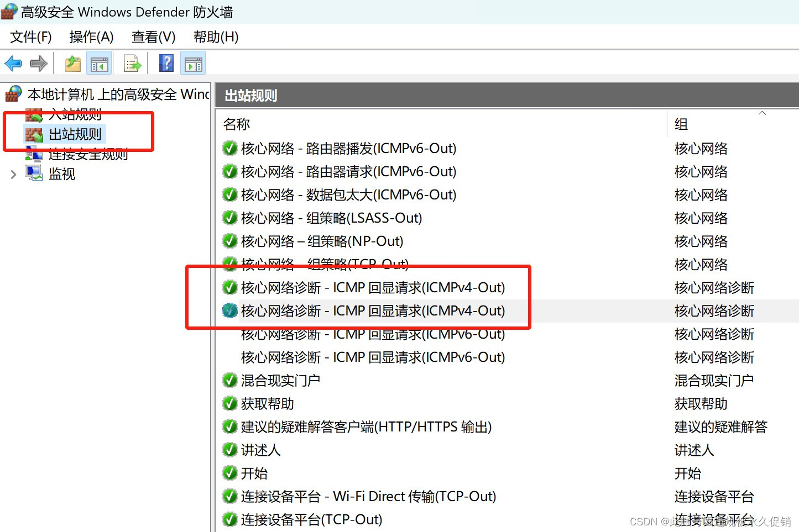The width and height of the screenshot is (799, 532).
Task: Open the 查看(V) menu
Action: pyautogui.click(x=154, y=37)
